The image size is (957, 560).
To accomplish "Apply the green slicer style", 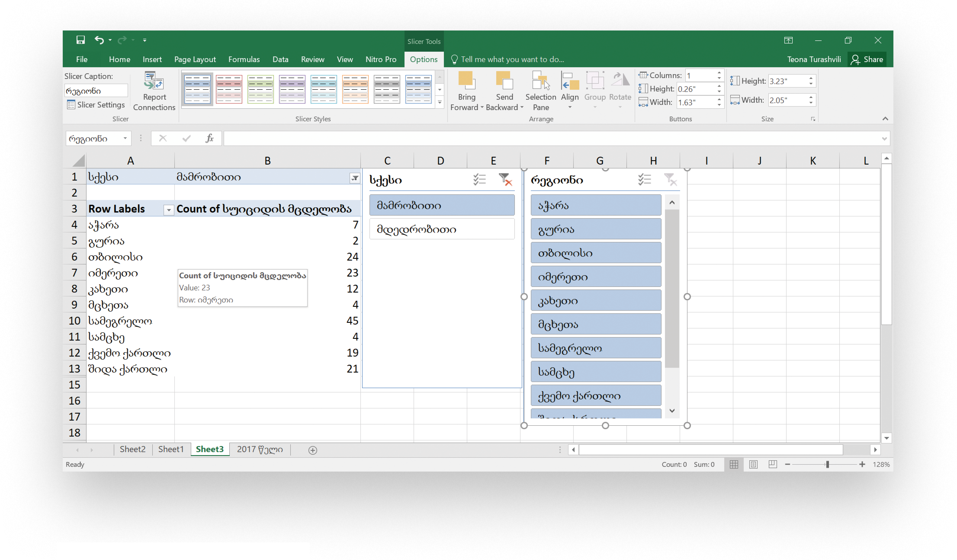I will click(x=260, y=89).
